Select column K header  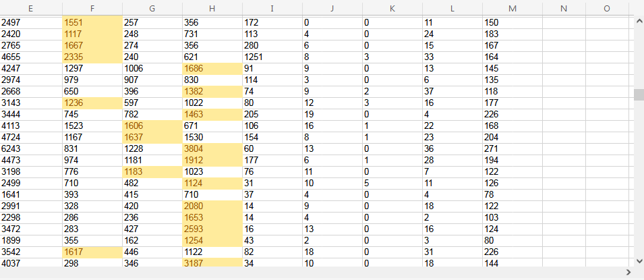tap(392, 9)
